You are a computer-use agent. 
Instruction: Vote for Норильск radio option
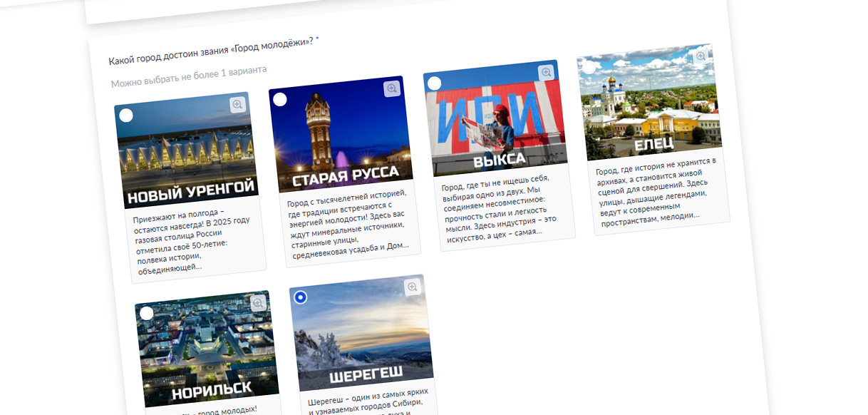[x=147, y=313]
